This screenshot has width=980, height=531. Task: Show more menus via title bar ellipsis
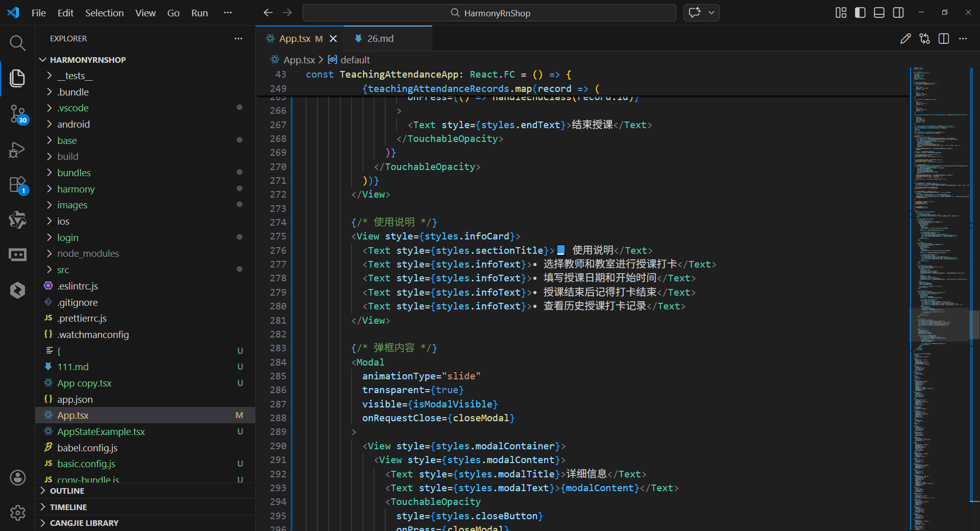click(228, 13)
